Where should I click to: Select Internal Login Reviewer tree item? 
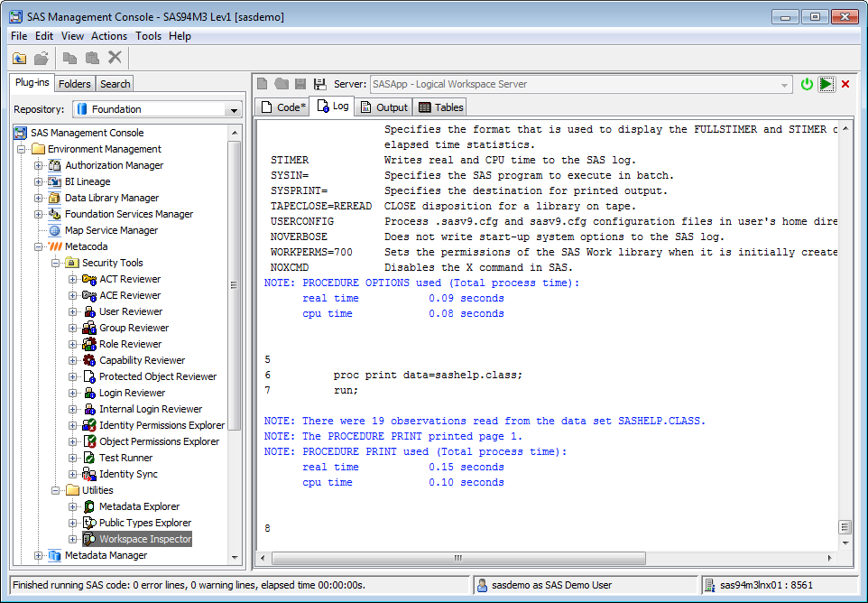pos(151,409)
